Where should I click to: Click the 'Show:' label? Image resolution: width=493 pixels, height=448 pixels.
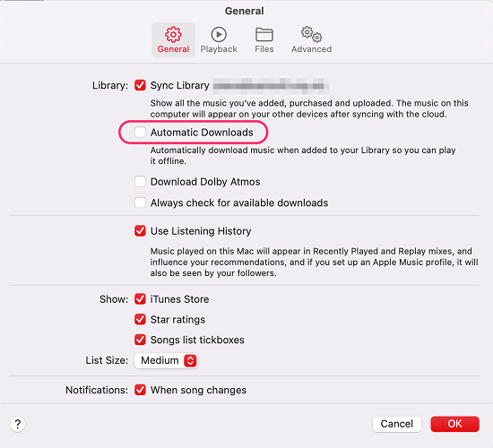pos(114,299)
